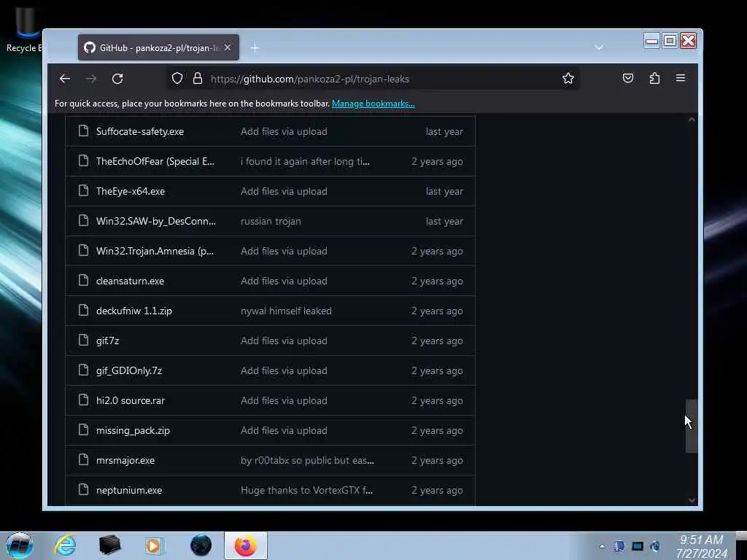The height and width of the screenshot is (560, 747).
Task: Open the Windows Start orb
Action: (x=19, y=545)
